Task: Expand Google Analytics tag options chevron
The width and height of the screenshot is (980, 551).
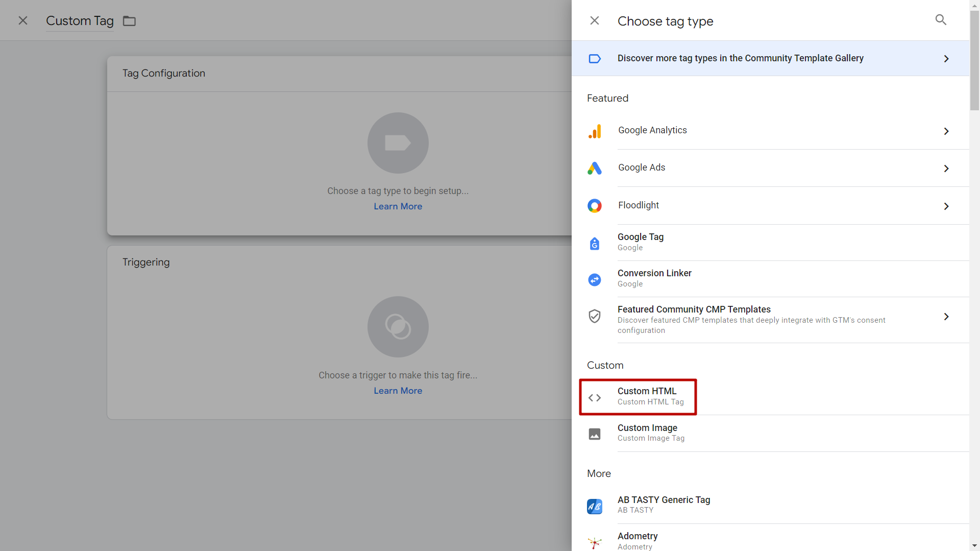Action: [x=946, y=131]
